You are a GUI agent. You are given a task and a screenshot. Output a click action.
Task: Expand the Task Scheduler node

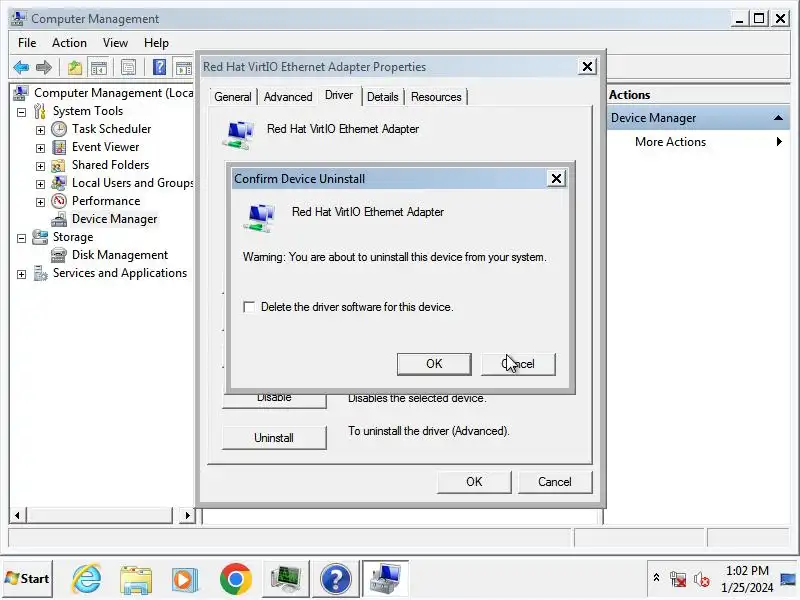click(x=40, y=130)
